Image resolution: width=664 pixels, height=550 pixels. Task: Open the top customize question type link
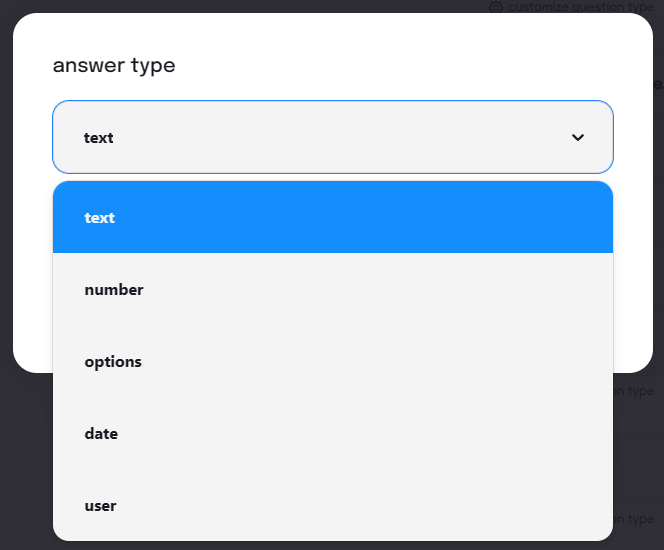pyautogui.click(x=580, y=7)
